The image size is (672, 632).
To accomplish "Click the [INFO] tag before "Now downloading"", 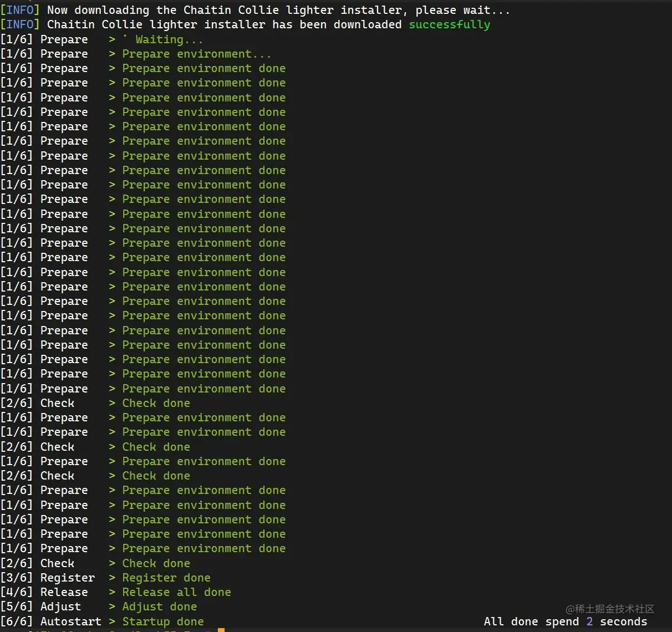I will point(20,10).
